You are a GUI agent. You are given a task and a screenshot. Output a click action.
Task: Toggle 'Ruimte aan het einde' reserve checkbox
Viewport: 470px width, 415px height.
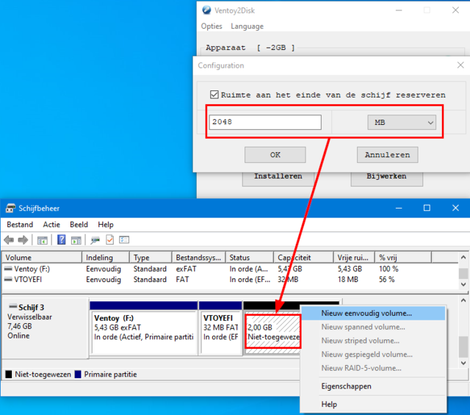[x=214, y=95]
